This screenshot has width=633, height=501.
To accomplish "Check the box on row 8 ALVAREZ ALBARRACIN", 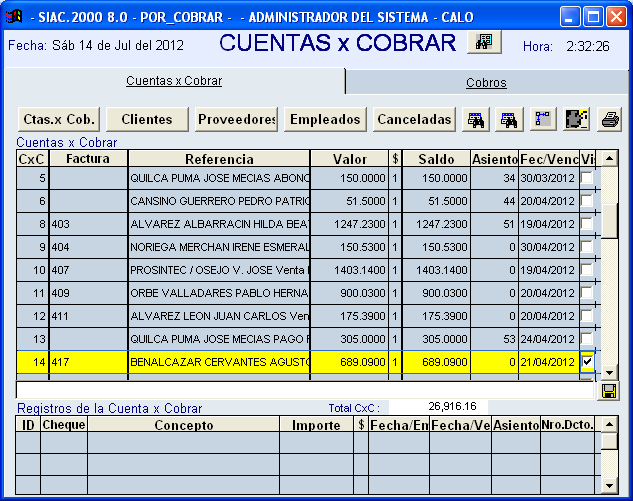I will pos(587,223).
